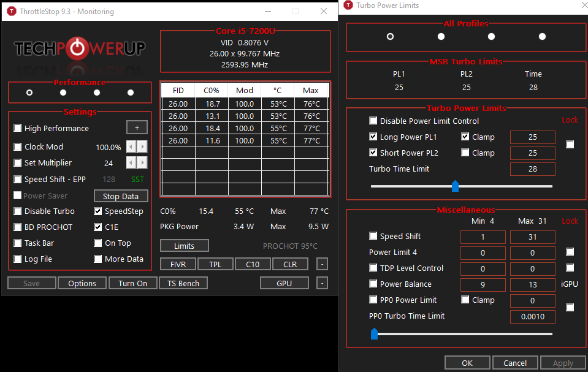Click the Turbo Time Limit slider handle
Screen dimensions: 588x372
pos(455,186)
